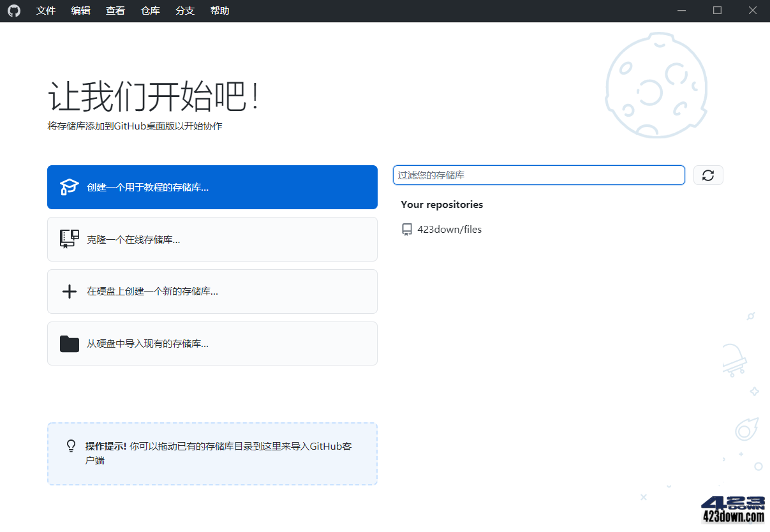Click the refresh repositories icon

708,175
